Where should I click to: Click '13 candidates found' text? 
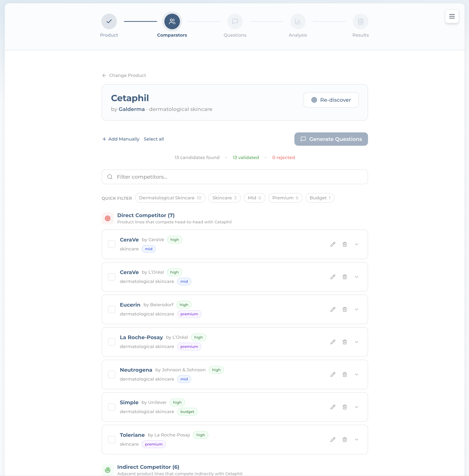(197, 158)
